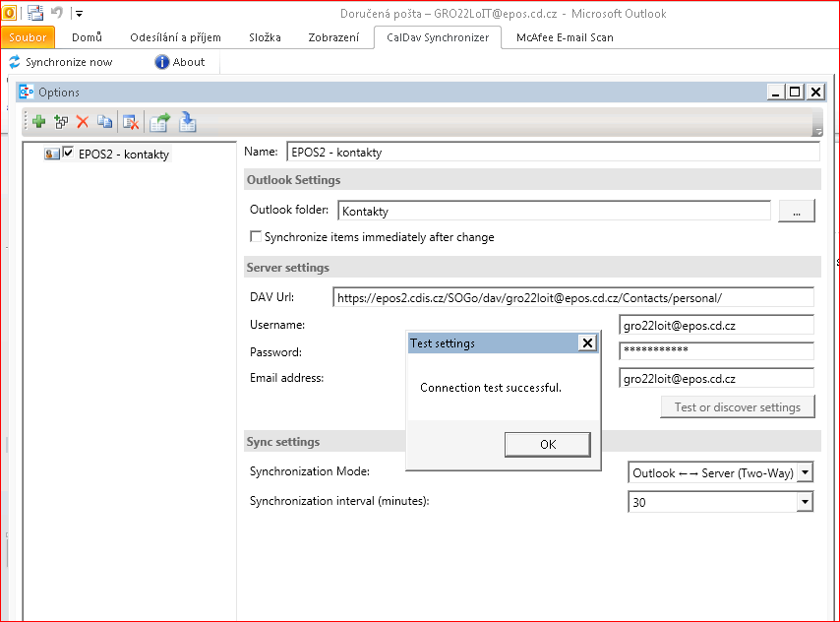Screen dimensions: 840x622
Task: Click the Outlook application icon in title bar
Action: tap(9, 12)
